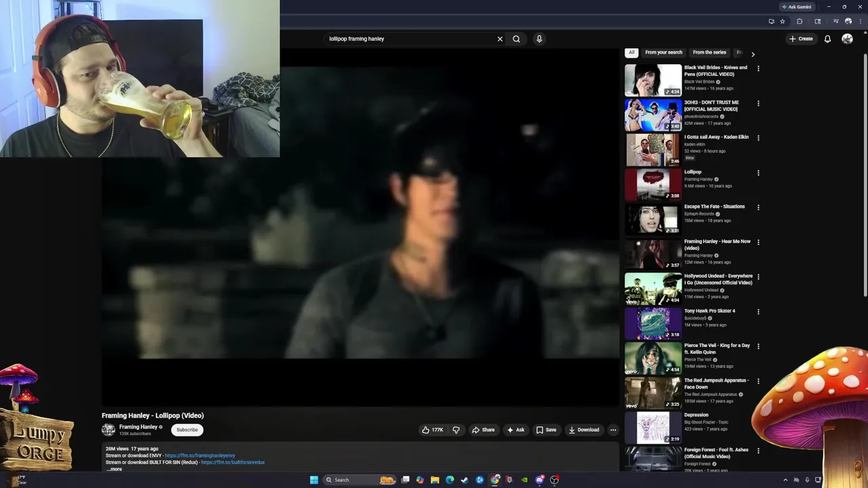Click the video player area

tap(361, 227)
